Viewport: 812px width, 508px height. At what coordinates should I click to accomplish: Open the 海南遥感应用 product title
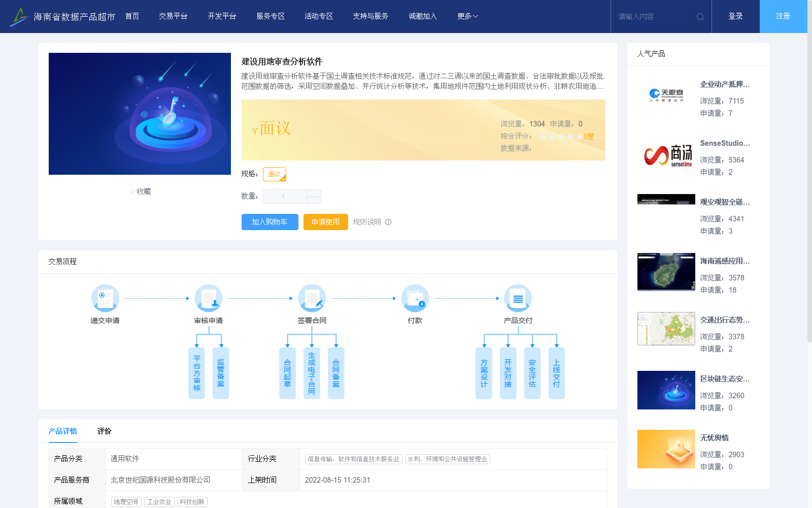tap(725, 261)
